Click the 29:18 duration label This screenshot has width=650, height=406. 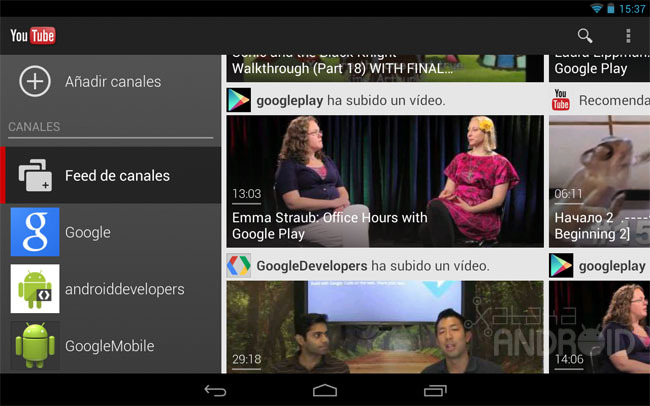247,359
